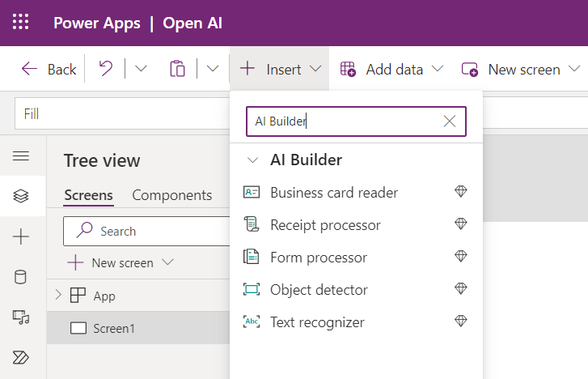
Task: Click Form processor premium diamond
Action: pos(460,256)
